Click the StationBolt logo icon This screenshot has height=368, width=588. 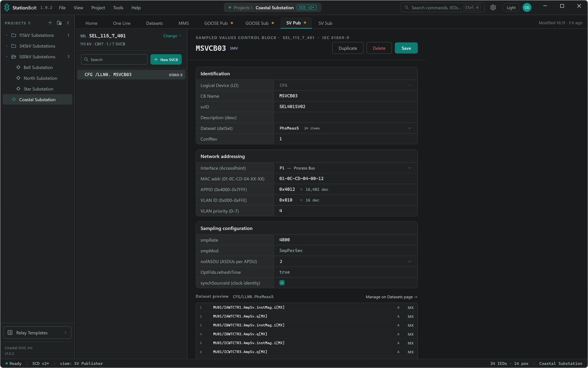(7, 8)
